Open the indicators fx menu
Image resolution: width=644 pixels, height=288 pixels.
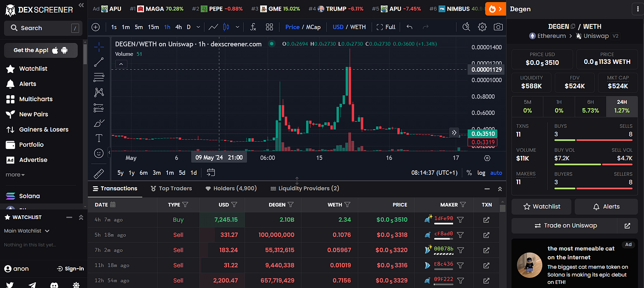[x=253, y=27]
